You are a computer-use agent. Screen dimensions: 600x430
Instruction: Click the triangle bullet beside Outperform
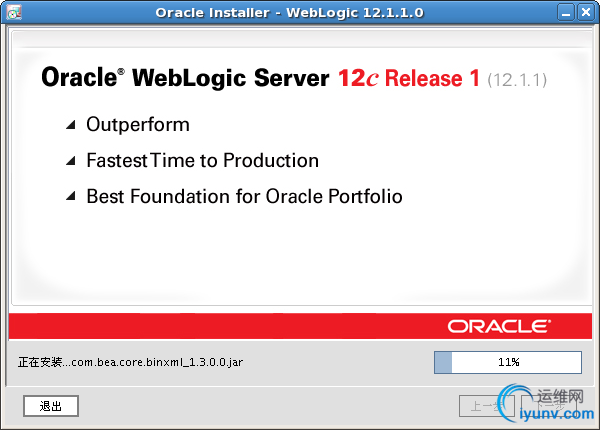(x=70, y=125)
